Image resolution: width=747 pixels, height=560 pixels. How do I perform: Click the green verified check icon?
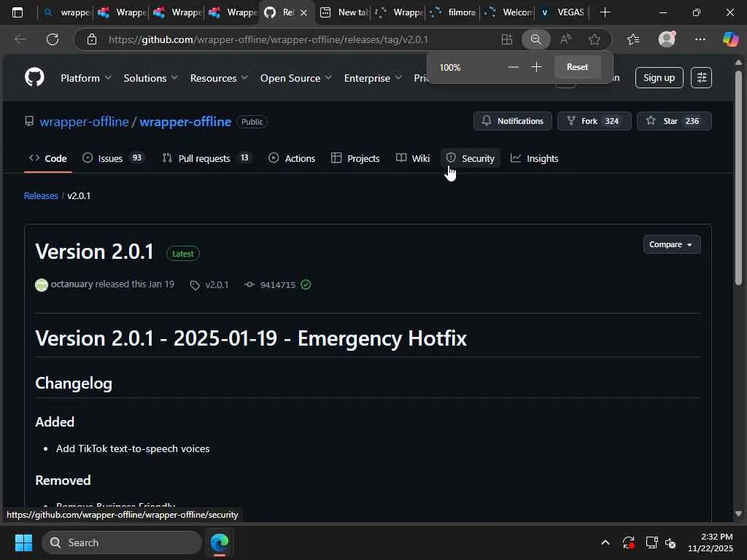[306, 285]
